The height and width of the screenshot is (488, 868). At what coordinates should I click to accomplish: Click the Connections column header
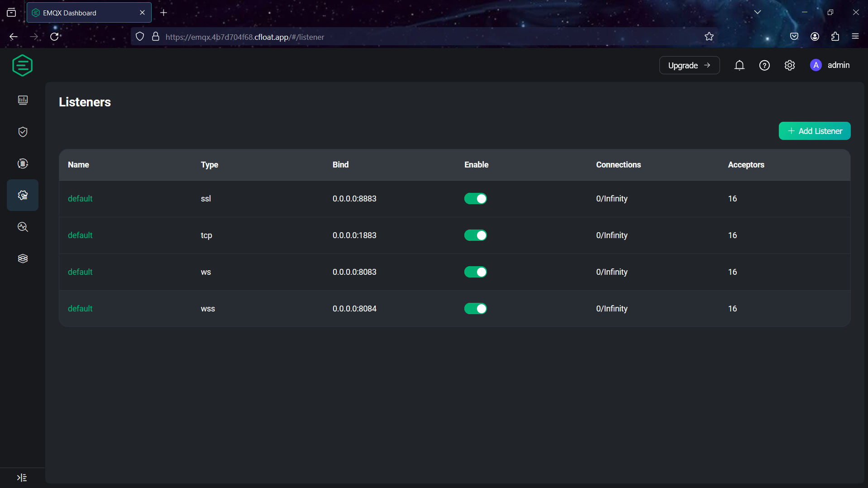tap(618, 165)
